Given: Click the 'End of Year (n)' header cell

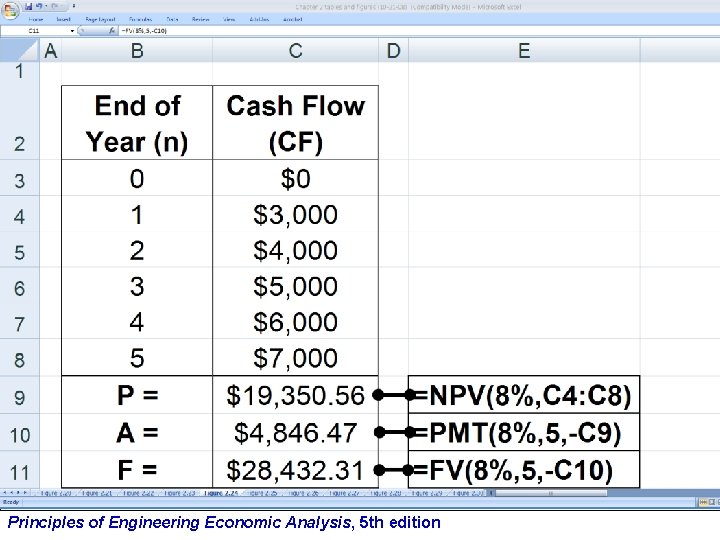Looking at the screenshot, I should coord(137,123).
